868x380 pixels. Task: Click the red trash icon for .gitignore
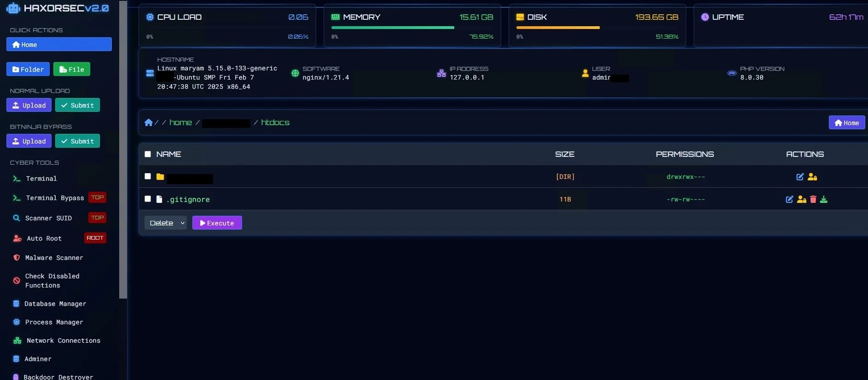[x=813, y=199]
